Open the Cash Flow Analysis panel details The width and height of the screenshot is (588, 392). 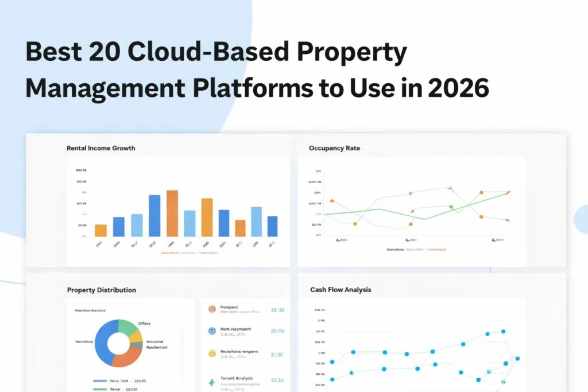click(x=339, y=289)
